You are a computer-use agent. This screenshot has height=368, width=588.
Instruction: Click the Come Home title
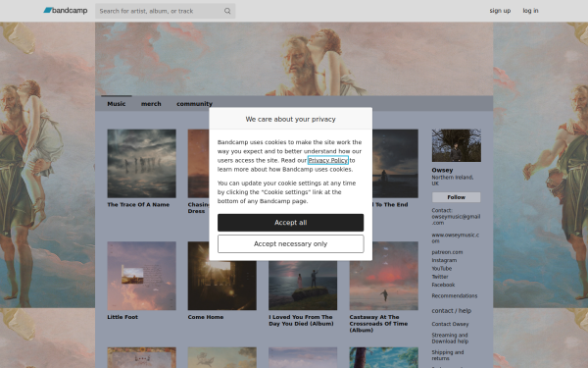pyautogui.click(x=206, y=317)
